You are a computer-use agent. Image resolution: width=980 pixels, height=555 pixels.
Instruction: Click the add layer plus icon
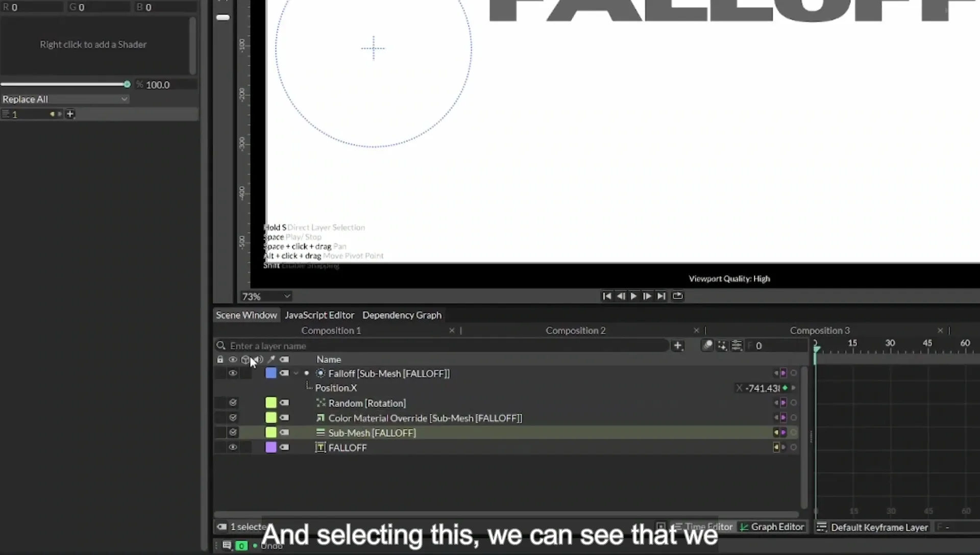tap(677, 346)
